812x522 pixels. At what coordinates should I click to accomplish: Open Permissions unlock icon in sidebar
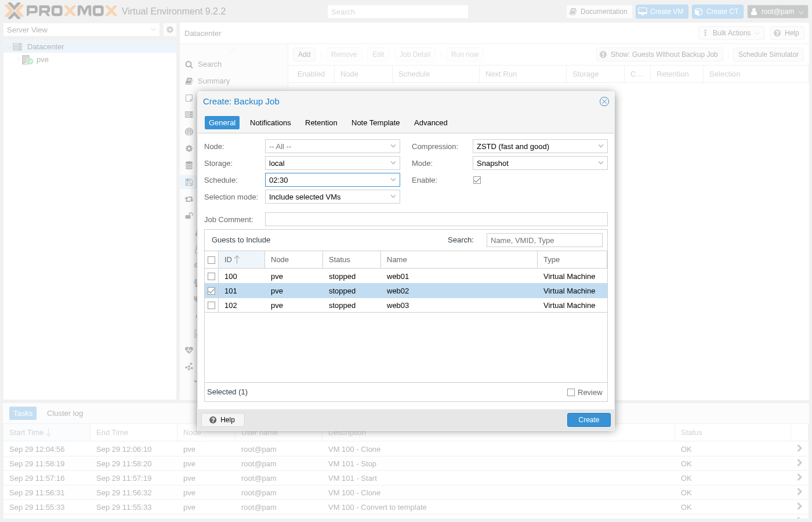pyautogui.click(x=189, y=216)
